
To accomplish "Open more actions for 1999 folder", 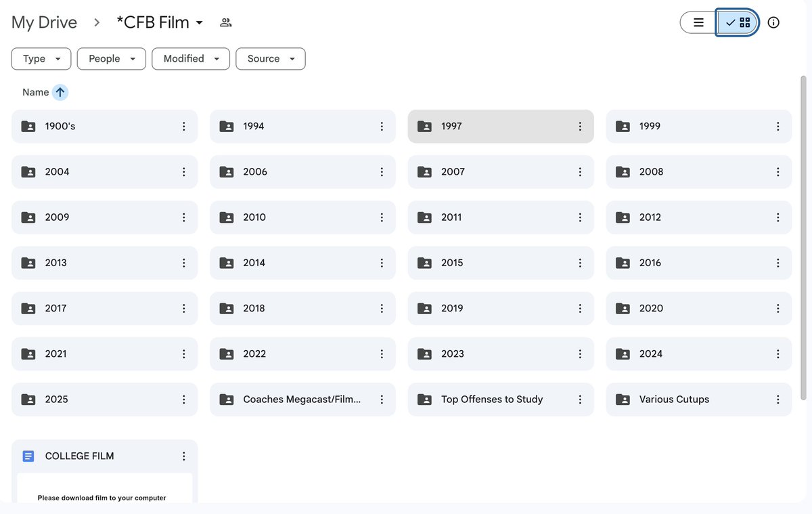I will [x=778, y=127].
